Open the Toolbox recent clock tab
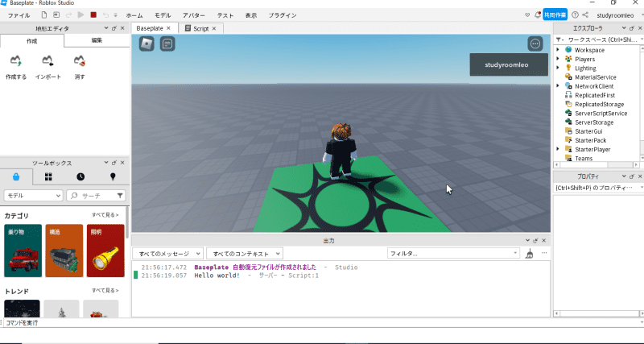 click(80, 176)
